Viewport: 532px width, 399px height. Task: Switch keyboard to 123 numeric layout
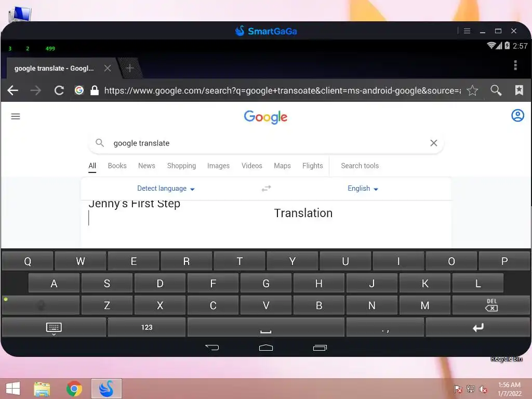[147, 327]
